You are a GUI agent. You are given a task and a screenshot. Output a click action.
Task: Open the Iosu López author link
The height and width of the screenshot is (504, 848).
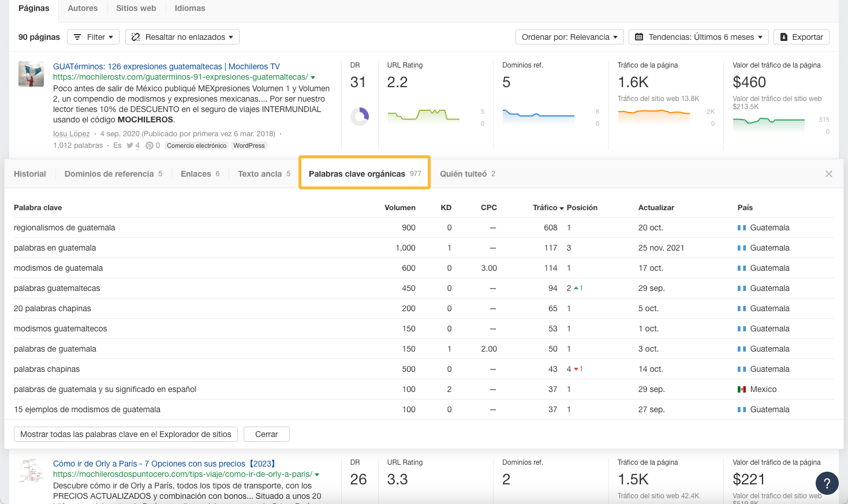(71, 133)
